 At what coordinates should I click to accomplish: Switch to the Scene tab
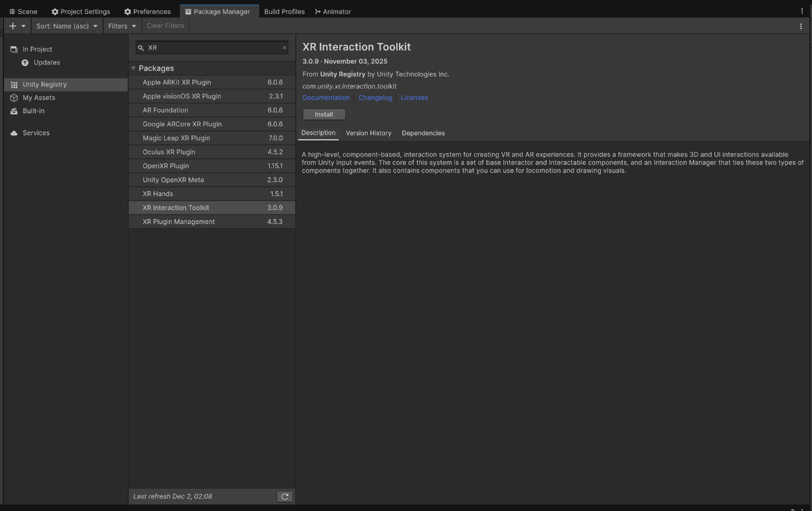pyautogui.click(x=23, y=12)
